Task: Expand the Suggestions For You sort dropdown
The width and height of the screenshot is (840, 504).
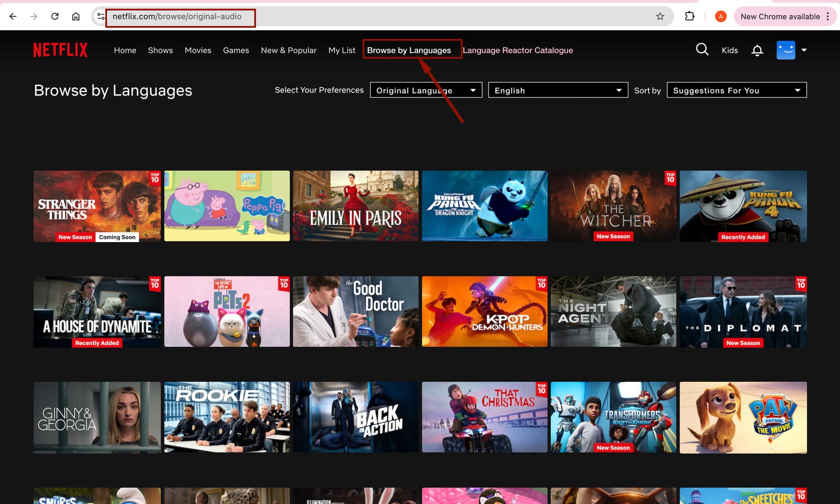Action: coord(736,90)
